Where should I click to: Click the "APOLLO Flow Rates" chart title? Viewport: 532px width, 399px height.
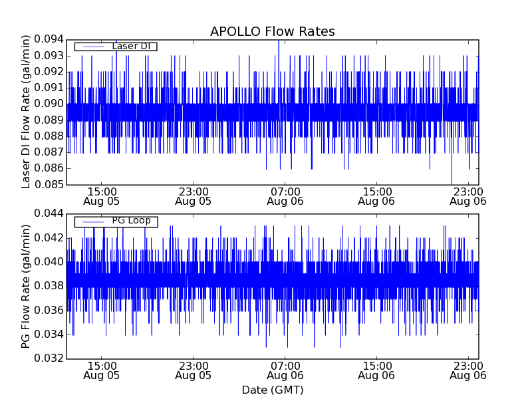272,32
